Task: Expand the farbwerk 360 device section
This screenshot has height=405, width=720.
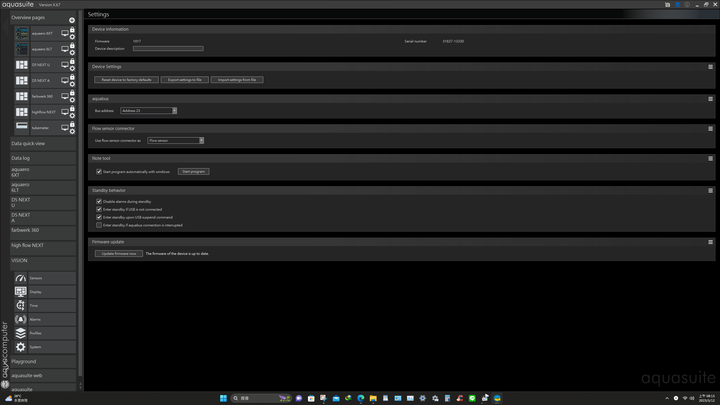Action: click(x=43, y=231)
